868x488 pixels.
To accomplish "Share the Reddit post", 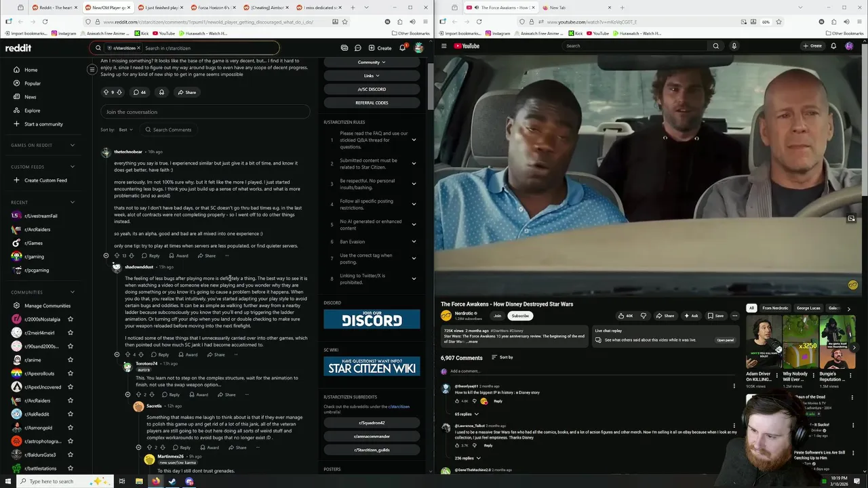I will tap(186, 92).
